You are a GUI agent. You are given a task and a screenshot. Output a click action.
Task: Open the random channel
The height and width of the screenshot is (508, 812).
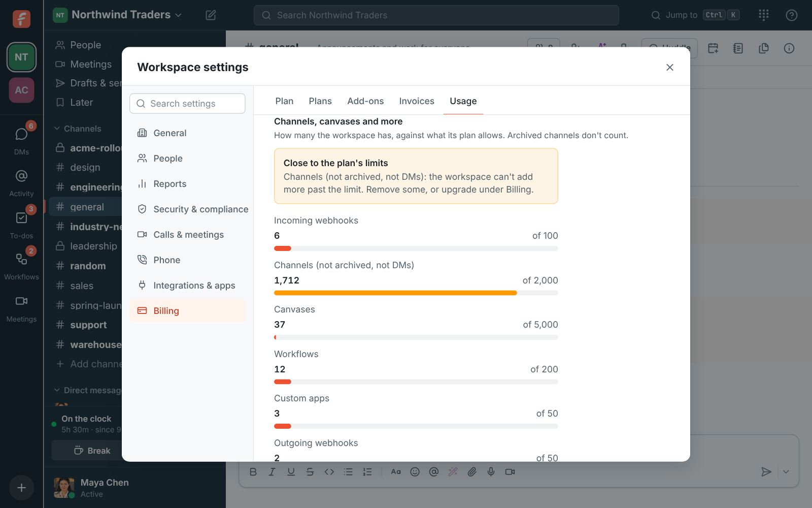pos(85,266)
